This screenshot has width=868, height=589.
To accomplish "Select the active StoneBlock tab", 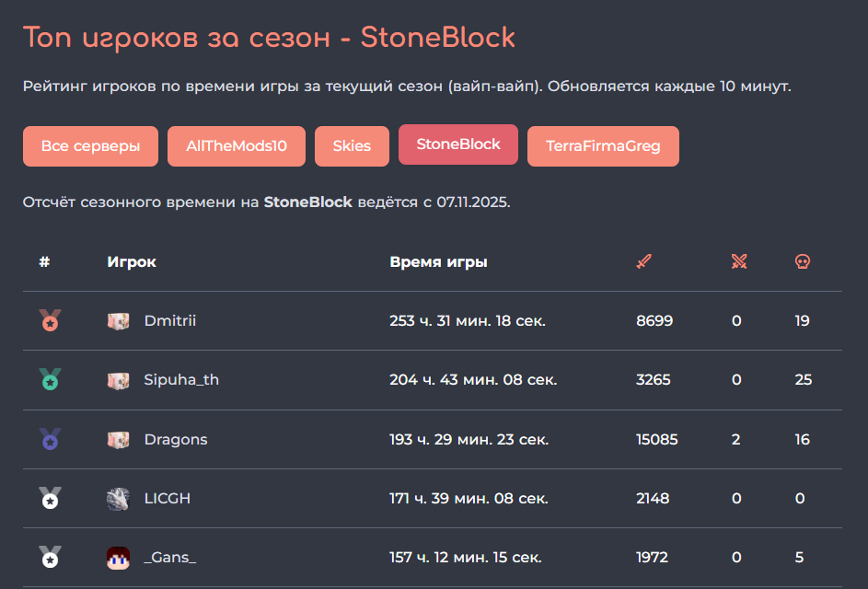I will [x=458, y=144].
